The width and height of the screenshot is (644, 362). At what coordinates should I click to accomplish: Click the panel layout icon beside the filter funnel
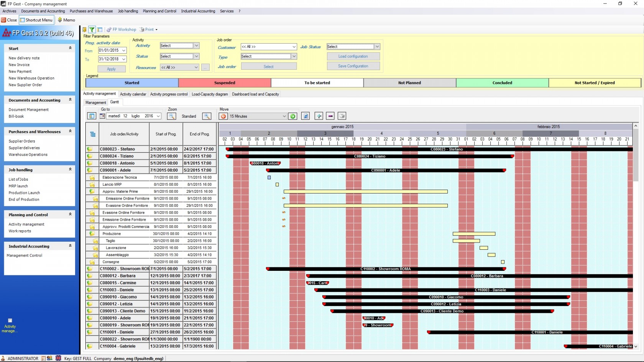(100, 29)
